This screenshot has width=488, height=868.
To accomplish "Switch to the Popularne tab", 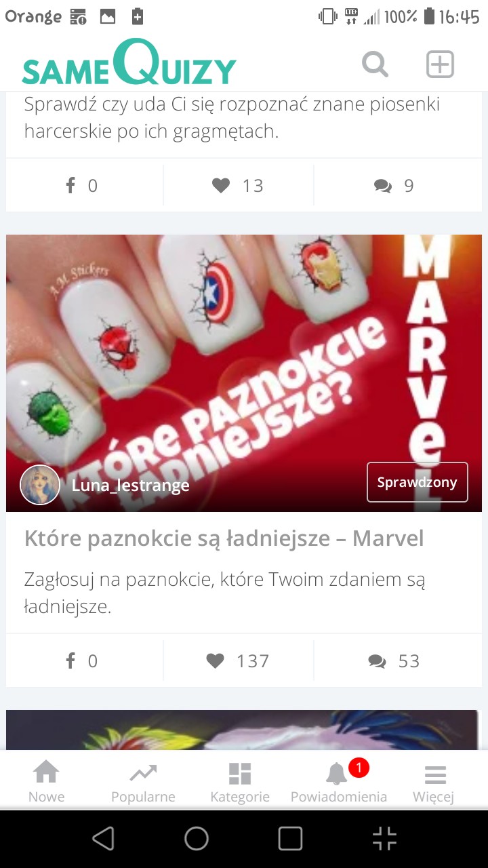I will click(143, 782).
